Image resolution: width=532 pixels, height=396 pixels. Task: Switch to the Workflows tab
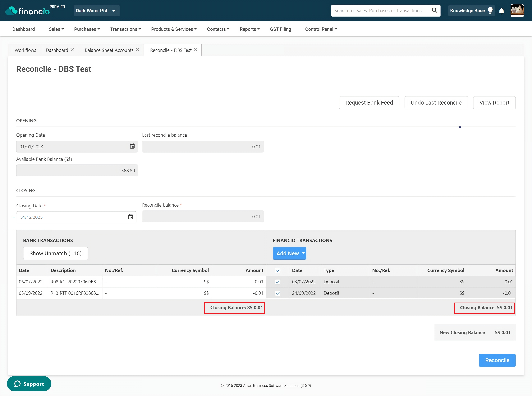pyautogui.click(x=25, y=50)
